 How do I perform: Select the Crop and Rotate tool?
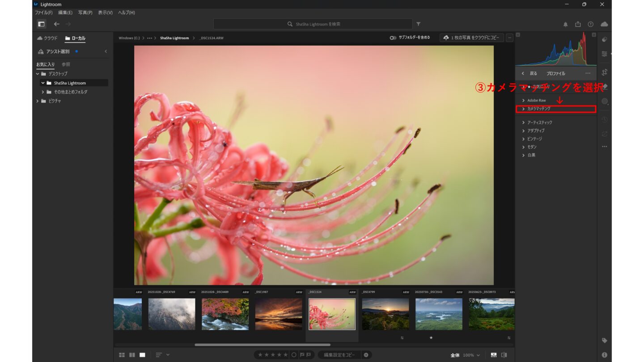coord(604,72)
